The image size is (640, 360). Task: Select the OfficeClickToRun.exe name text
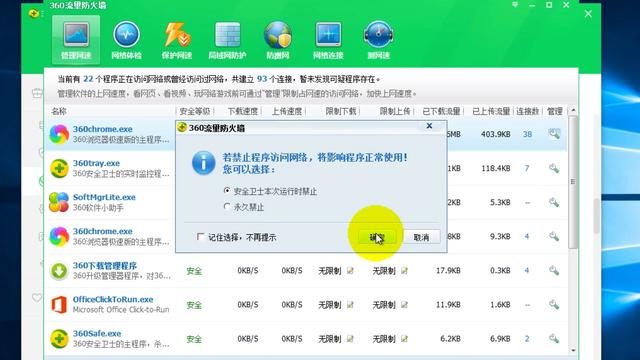click(113, 299)
